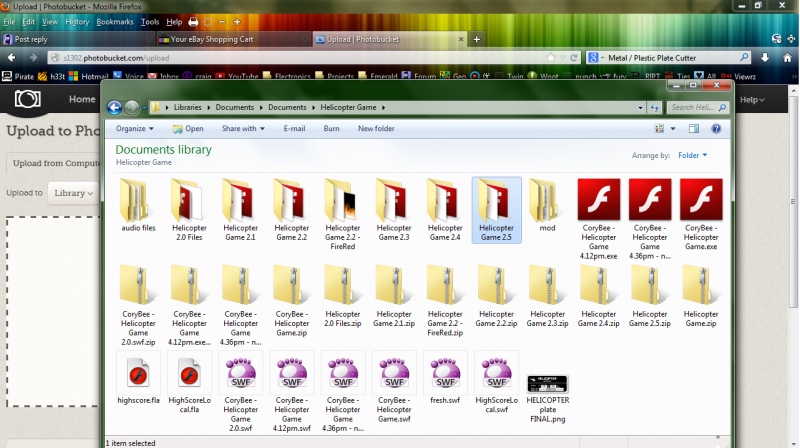
Task: Select the Helicopter Game 2.2 folder
Action: (x=291, y=210)
